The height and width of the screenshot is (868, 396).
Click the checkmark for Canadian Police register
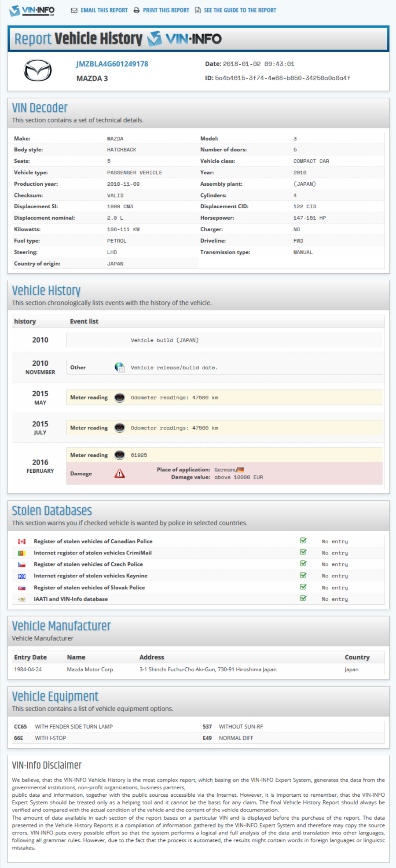pos(303,541)
